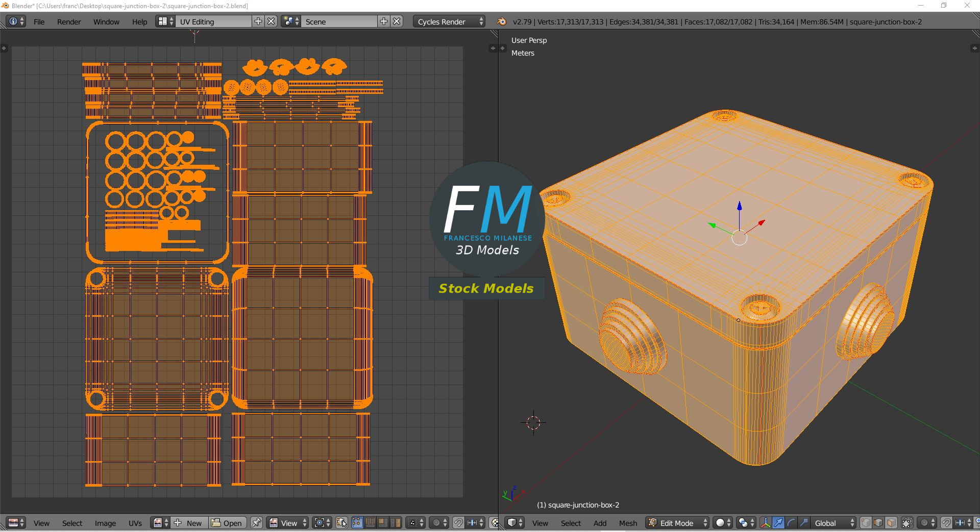
Task: Select UV vertex selection mode
Action: pyautogui.click(x=357, y=523)
